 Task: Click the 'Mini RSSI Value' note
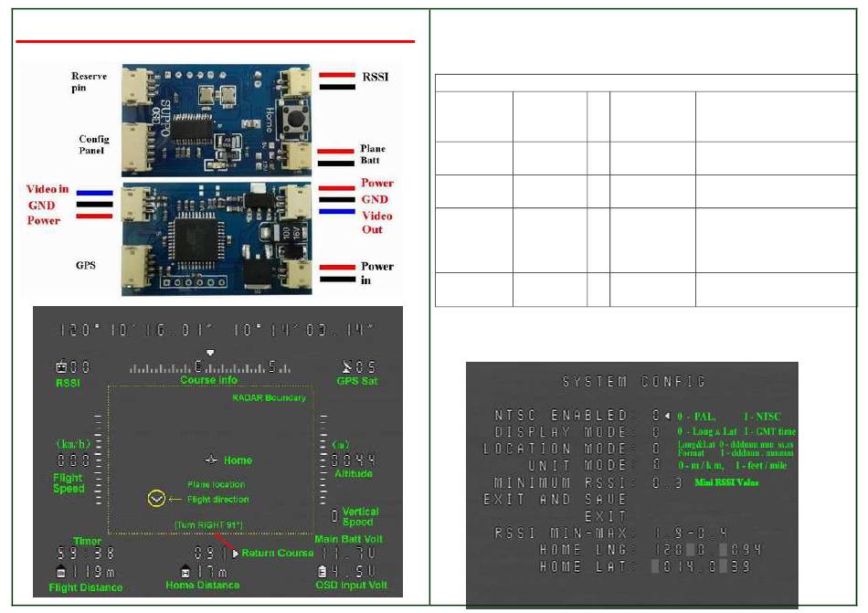(726, 482)
